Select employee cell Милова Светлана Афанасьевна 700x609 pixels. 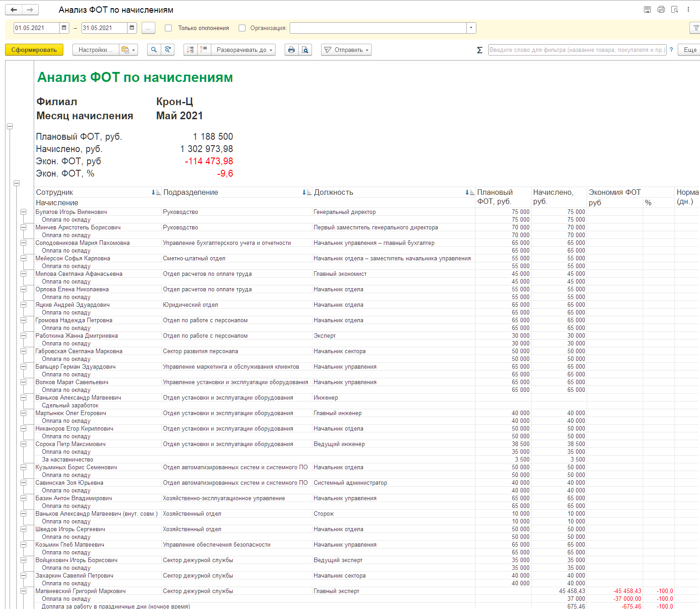[97, 274]
